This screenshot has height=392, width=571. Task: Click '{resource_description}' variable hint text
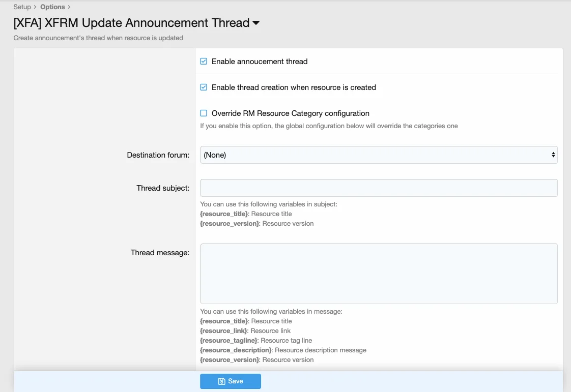pos(236,350)
